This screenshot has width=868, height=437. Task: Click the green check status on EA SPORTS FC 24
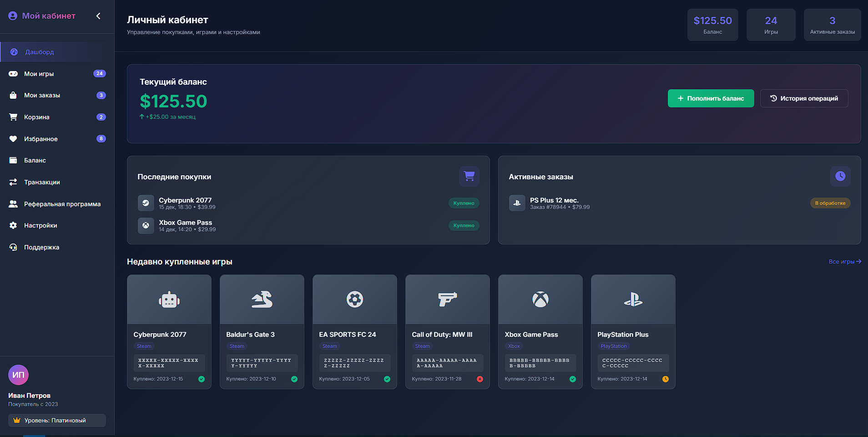point(387,379)
